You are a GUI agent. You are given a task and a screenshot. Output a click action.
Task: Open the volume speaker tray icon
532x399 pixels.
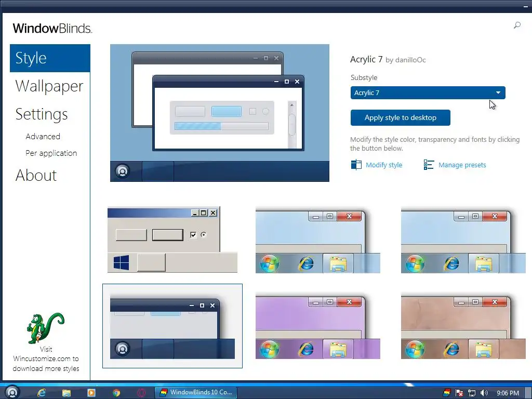[x=484, y=393]
